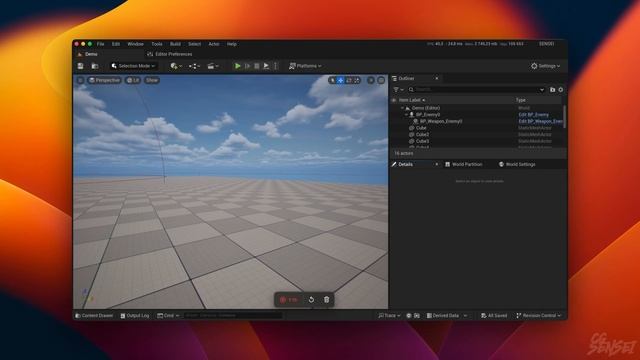Switch to the Demo level tab
This screenshot has width=640, height=360.
(x=91, y=54)
